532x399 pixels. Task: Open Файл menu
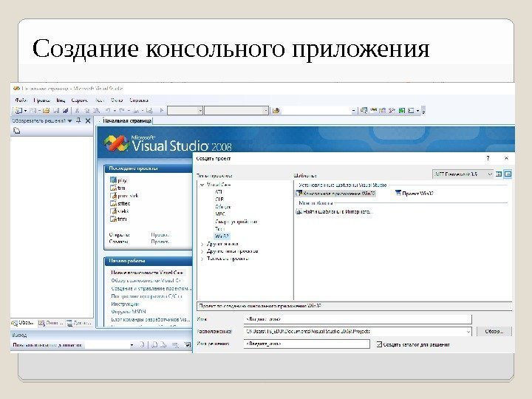pyautogui.click(x=21, y=100)
